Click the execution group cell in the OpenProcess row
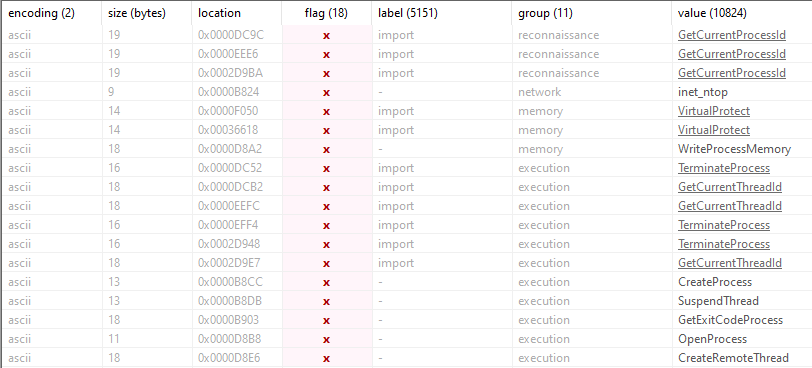812x368 pixels. click(x=544, y=339)
